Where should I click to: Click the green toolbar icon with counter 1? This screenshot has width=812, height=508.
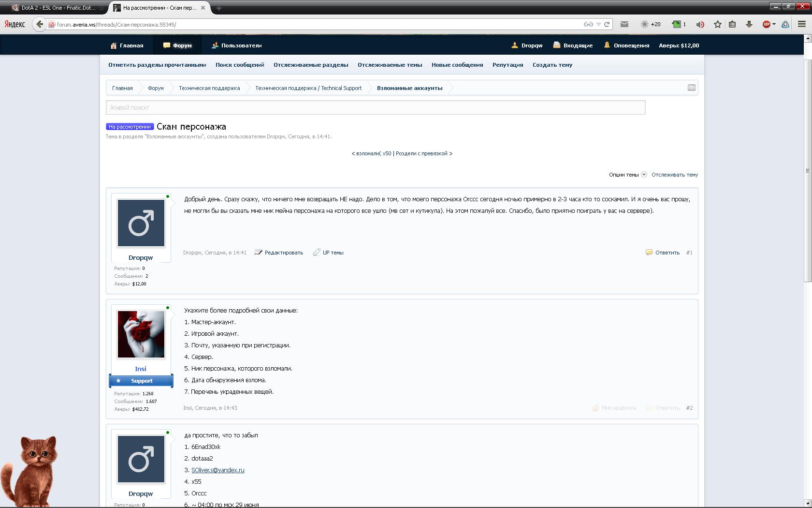679,24
